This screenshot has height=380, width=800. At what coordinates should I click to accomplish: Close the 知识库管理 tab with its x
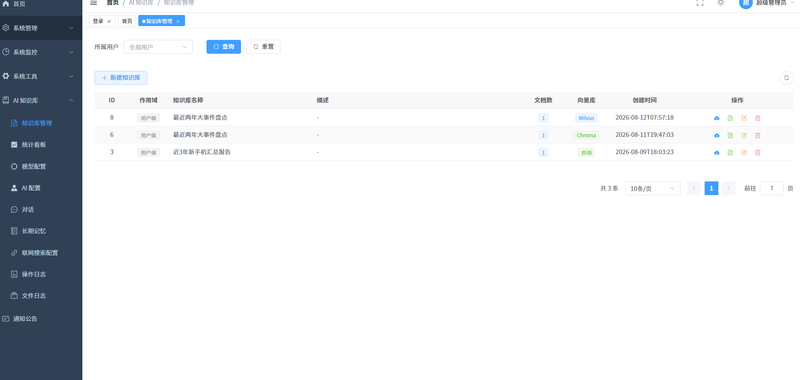(178, 21)
